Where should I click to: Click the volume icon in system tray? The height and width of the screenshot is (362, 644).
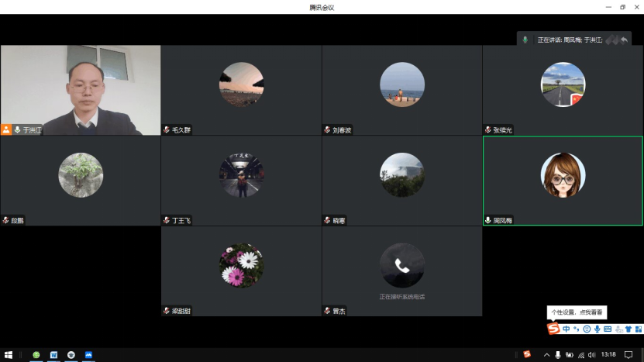point(591,354)
